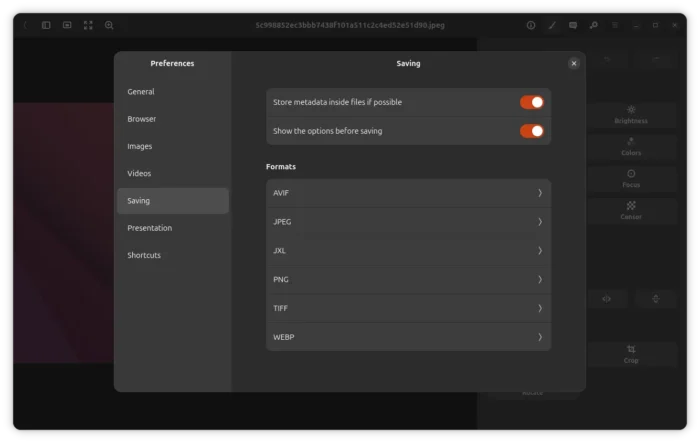Image resolution: width=700 pixels, height=443 pixels.
Task: Click the Brightness tool button
Action: [x=630, y=115]
